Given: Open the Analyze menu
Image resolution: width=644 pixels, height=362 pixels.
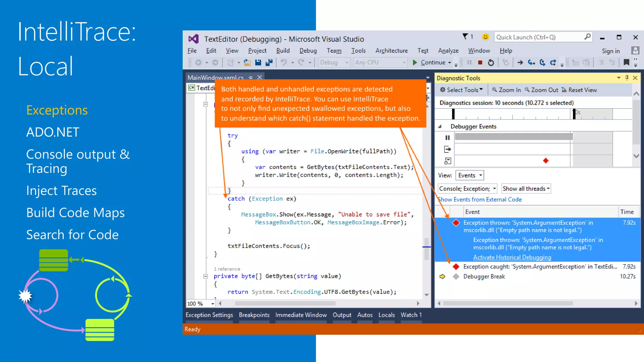Looking at the screenshot, I should [x=448, y=51].
